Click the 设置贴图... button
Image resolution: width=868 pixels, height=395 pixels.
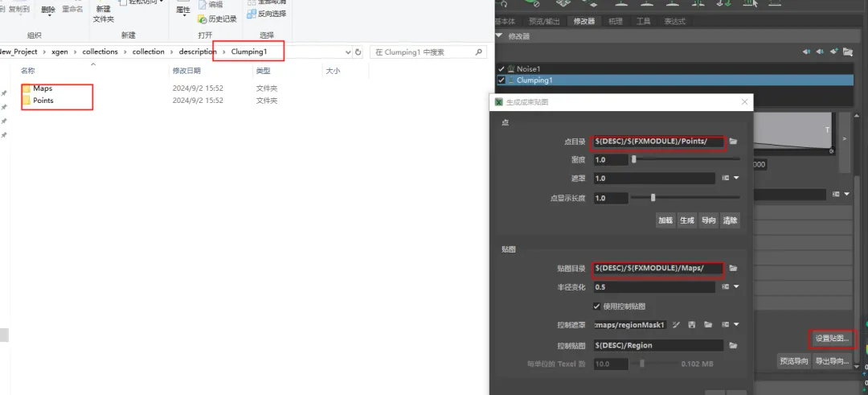pyautogui.click(x=831, y=338)
